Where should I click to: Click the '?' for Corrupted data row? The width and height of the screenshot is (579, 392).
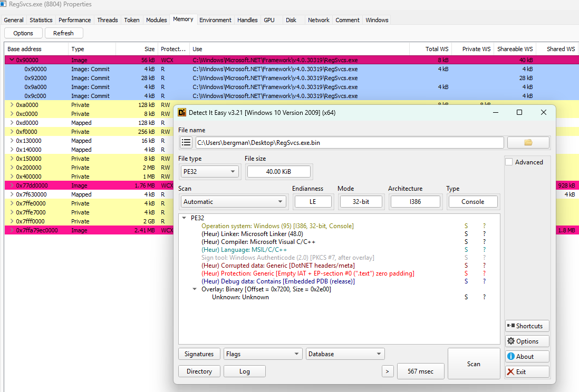click(x=484, y=266)
